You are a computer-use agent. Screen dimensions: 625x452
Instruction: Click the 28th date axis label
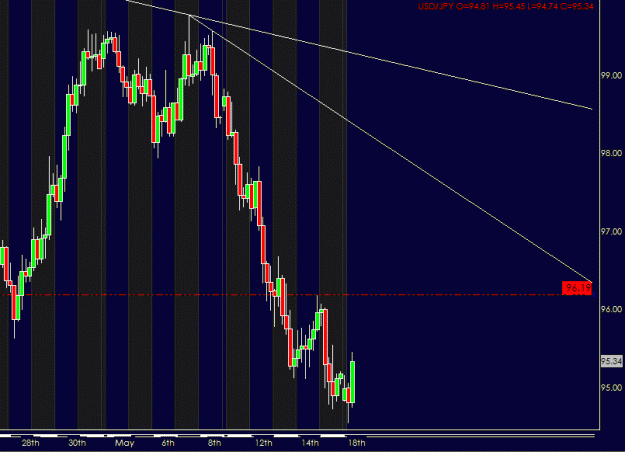(x=30, y=443)
